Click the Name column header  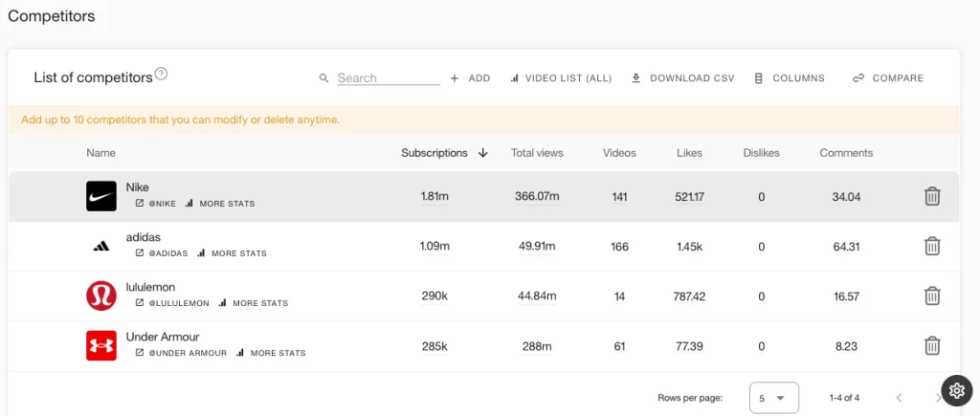click(x=100, y=153)
